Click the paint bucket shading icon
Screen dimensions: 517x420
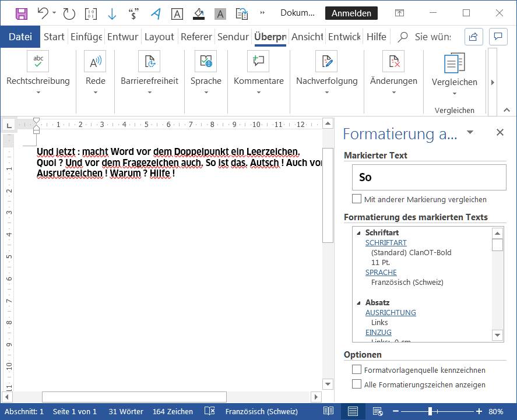click(x=199, y=13)
